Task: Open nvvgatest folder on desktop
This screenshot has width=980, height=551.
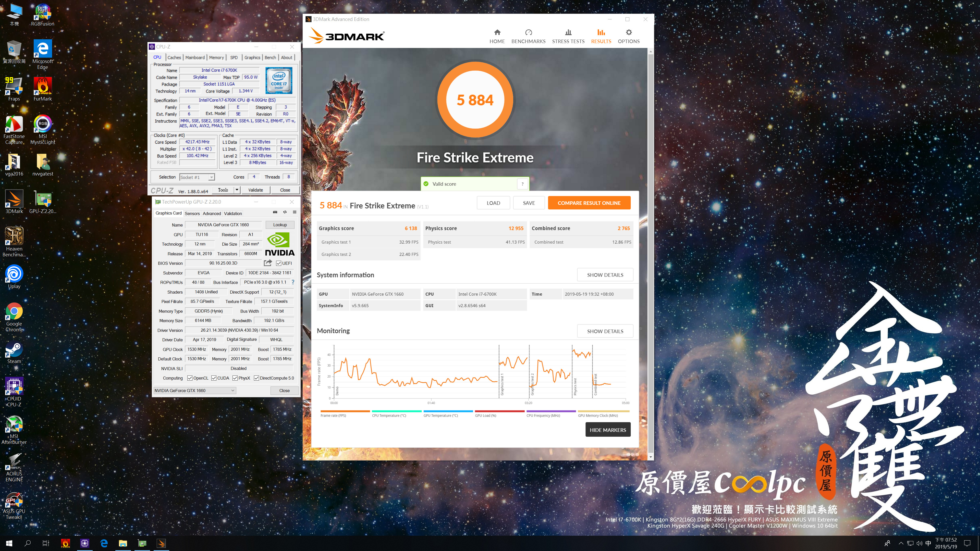Action: pyautogui.click(x=43, y=164)
